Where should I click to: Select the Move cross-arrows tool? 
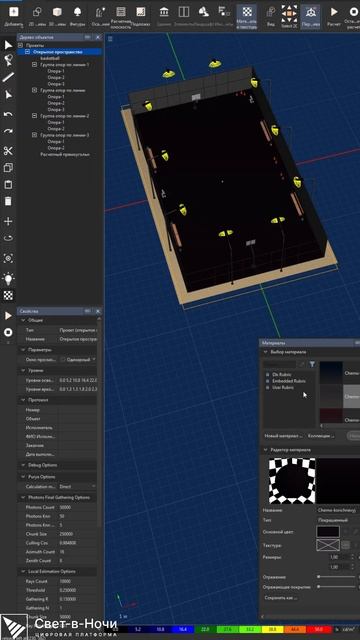point(8,221)
